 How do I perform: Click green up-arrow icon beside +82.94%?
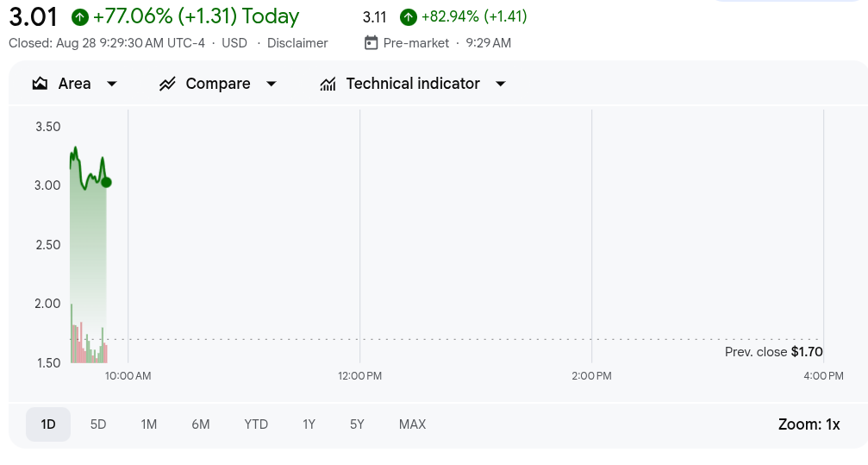point(409,16)
